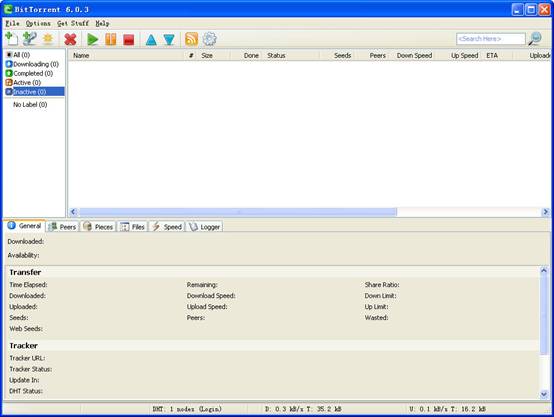Sort by the Peers column header
This screenshot has height=417, width=554.
(x=372, y=55)
